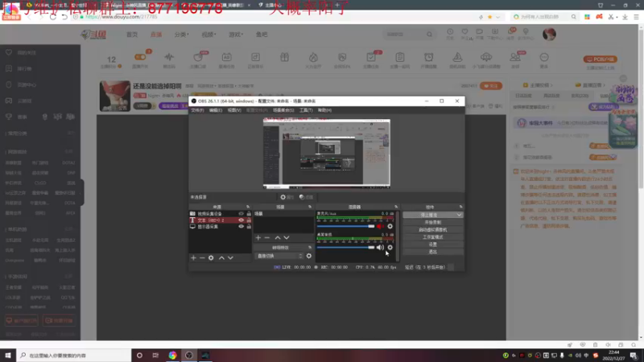
Task: Click the gift box icon in Douyu toolbar
Action: pyautogui.click(x=284, y=57)
